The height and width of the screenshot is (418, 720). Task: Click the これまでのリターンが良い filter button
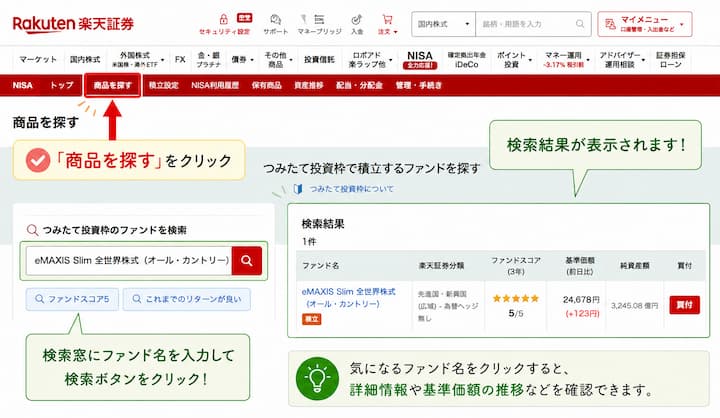(x=186, y=299)
